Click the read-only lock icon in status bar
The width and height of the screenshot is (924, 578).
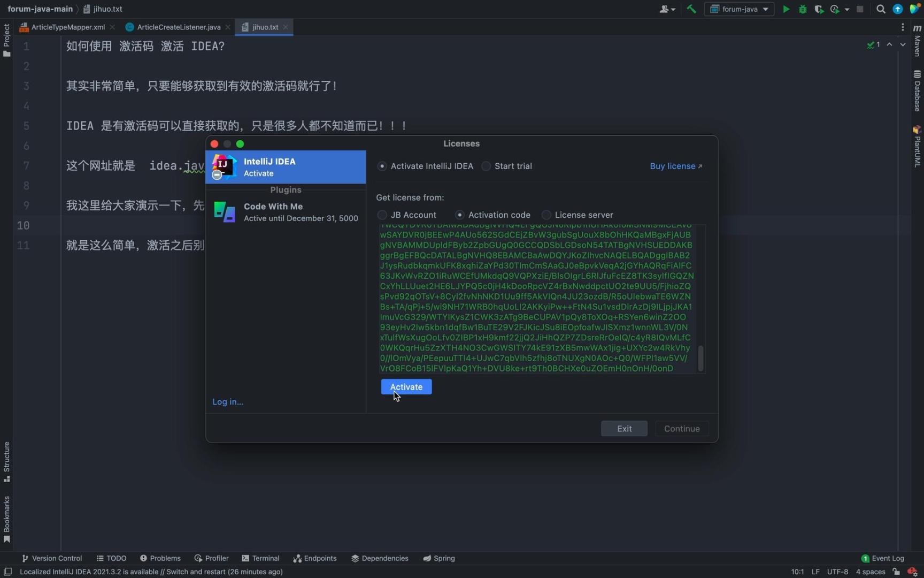click(897, 572)
